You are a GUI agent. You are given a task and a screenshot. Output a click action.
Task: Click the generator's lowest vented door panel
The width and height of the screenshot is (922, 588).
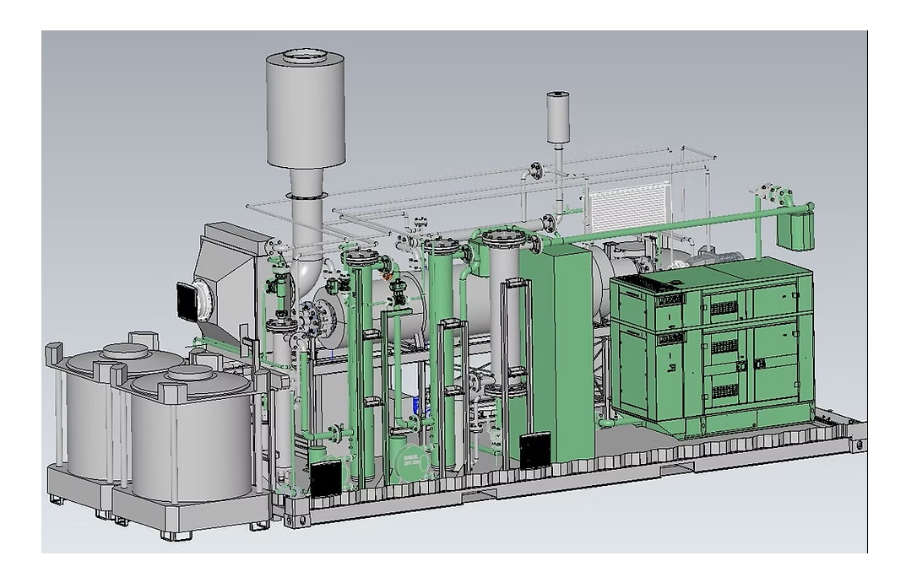tap(724, 391)
